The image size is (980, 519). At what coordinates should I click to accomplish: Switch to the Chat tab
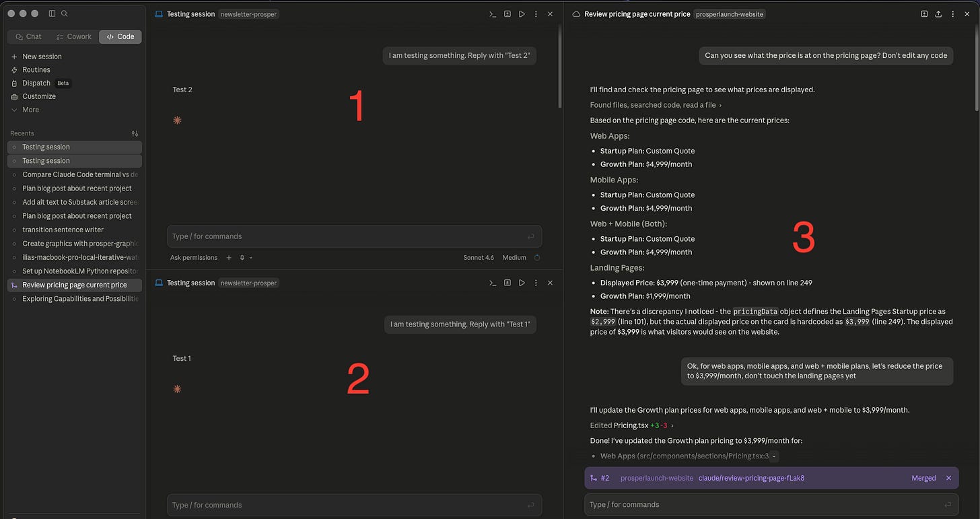[x=28, y=36]
